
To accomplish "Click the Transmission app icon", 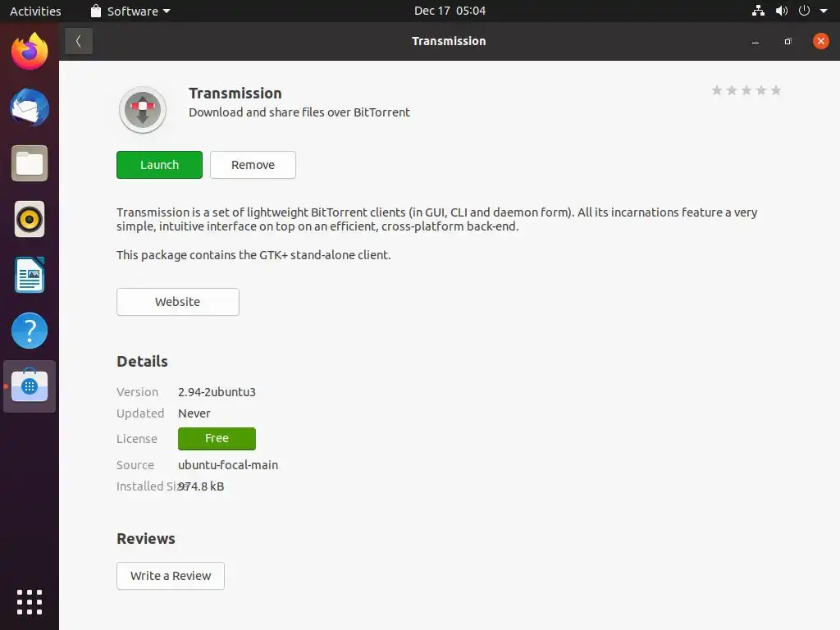I will pyautogui.click(x=143, y=110).
